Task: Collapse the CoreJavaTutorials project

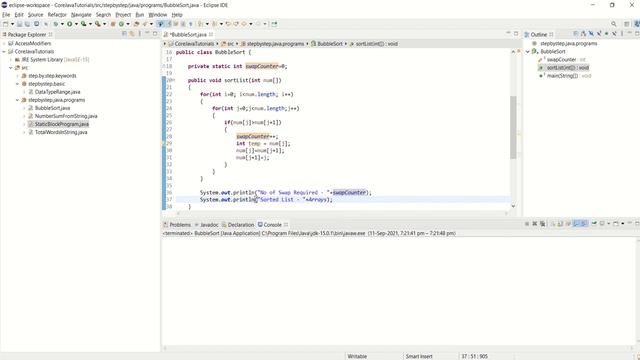Action: [x=4, y=51]
